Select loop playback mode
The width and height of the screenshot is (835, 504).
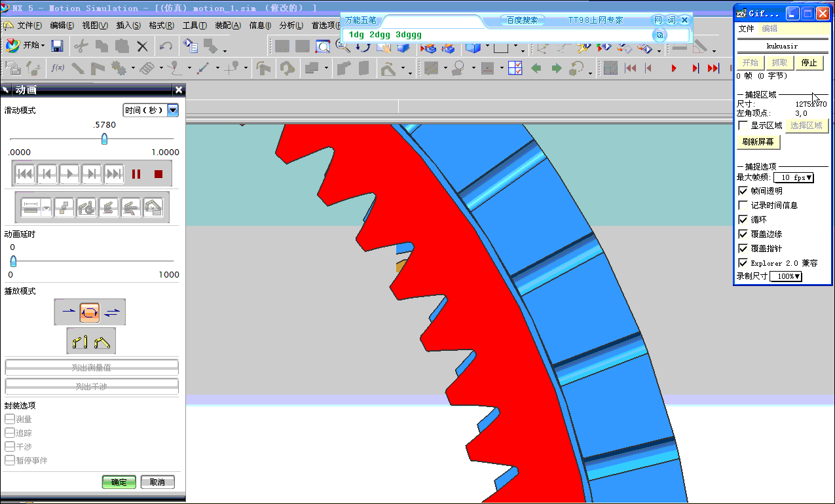[90, 312]
